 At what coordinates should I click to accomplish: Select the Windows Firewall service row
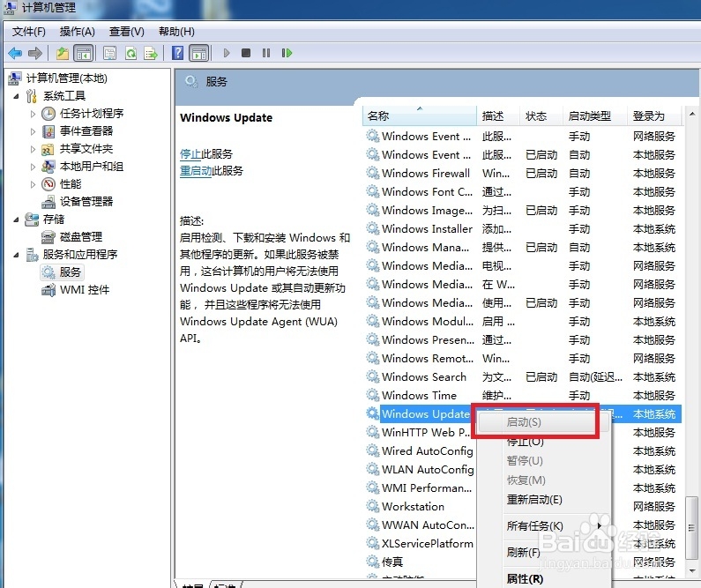click(x=522, y=174)
